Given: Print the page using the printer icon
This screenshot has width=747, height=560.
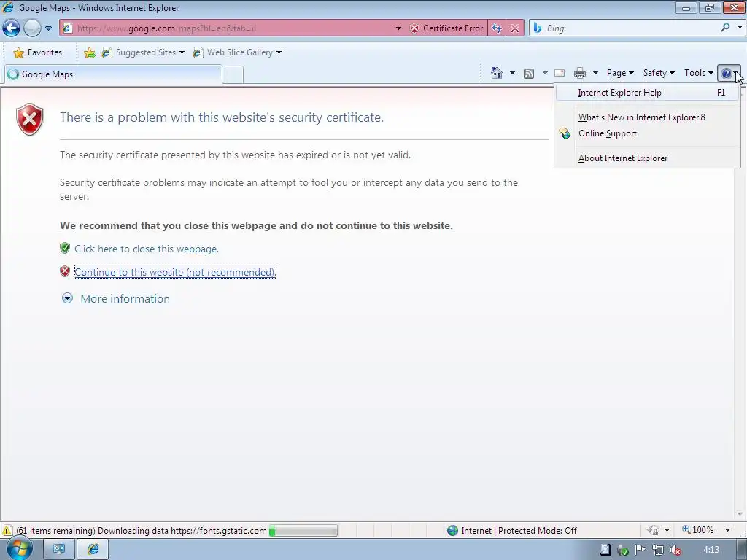Looking at the screenshot, I should 580,74.
